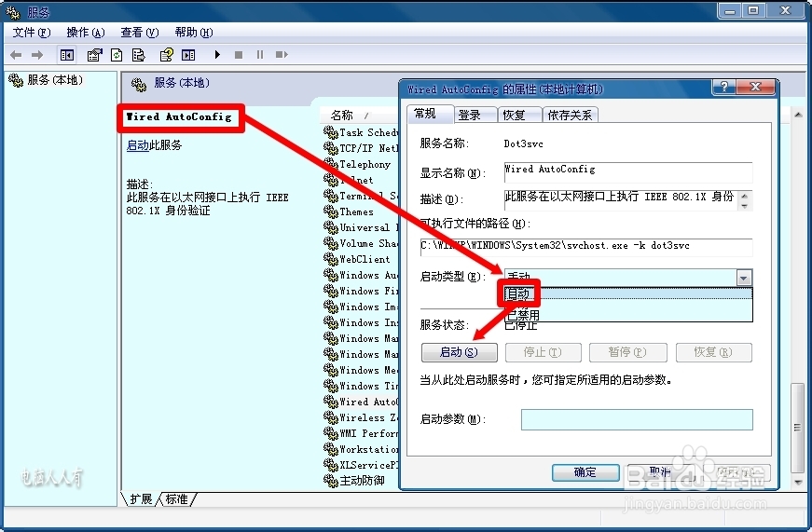Viewport: 812px width, 532px height.
Task: Click the toolbar Restart service icon
Action: tap(282, 54)
